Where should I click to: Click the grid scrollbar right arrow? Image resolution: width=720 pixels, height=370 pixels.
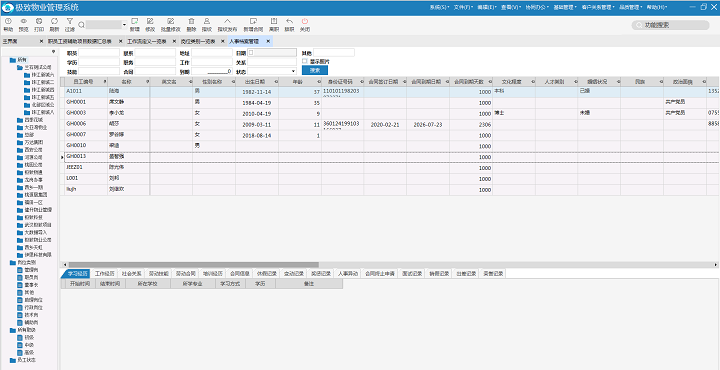pos(716,264)
